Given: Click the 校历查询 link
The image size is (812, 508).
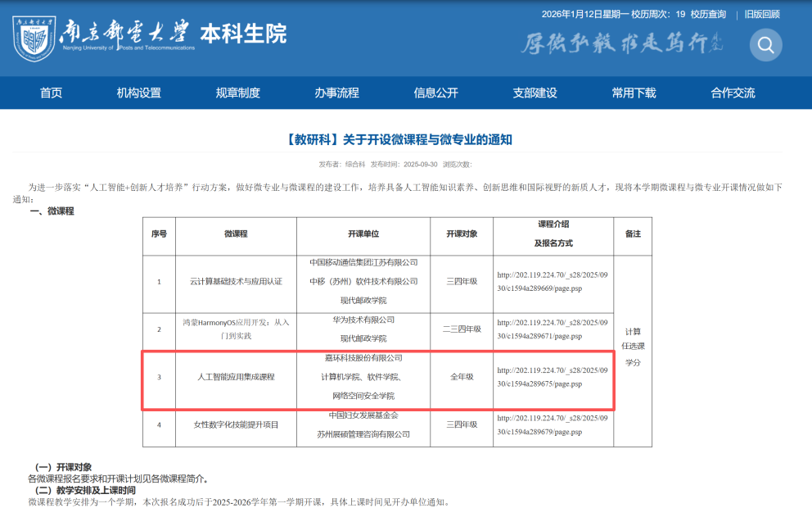Looking at the screenshot, I should tap(708, 14).
